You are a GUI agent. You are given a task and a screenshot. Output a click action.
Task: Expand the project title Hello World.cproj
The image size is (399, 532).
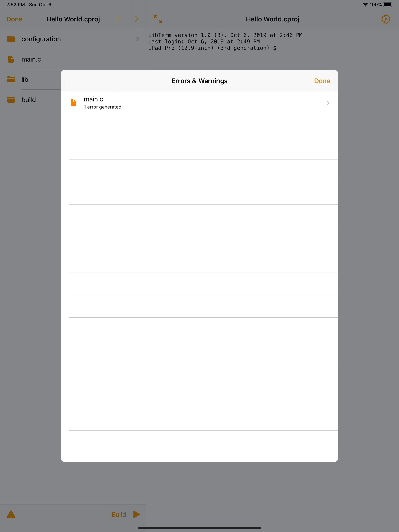[73, 19]
